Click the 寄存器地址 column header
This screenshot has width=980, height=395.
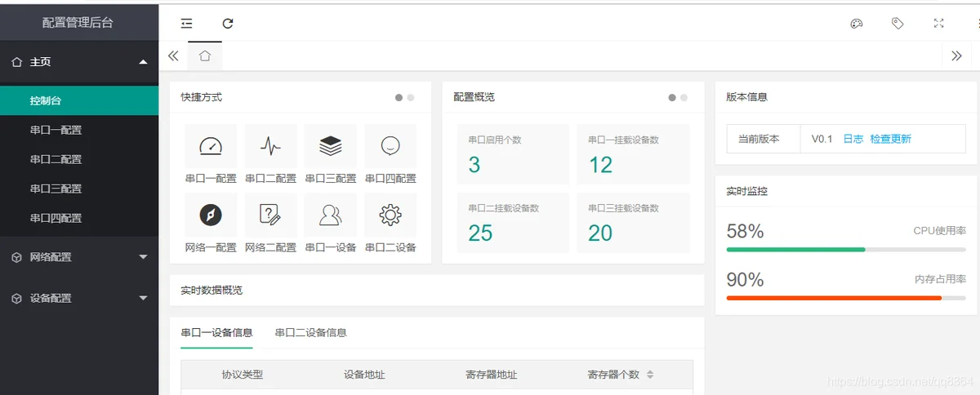pos(492,375)
